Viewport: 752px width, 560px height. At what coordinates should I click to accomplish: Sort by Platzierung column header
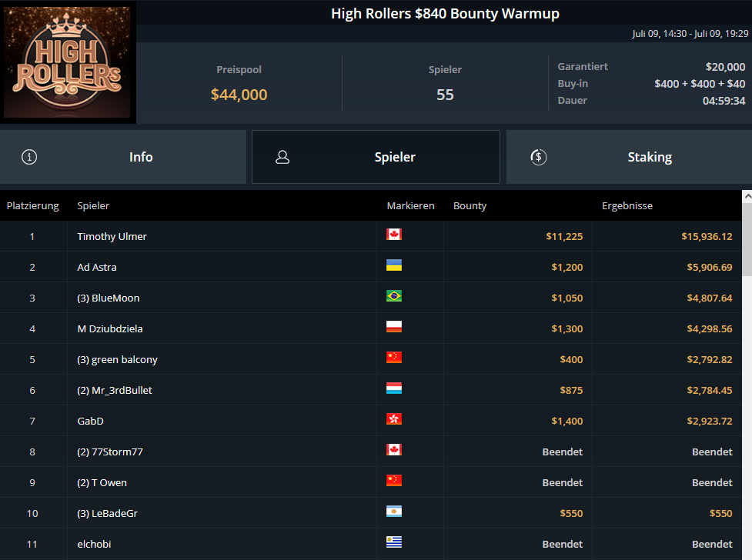coord(33,205)
